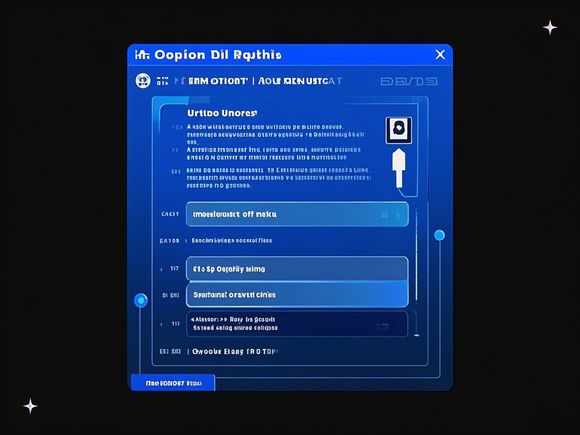Select the highlighted 'Sparlainst oravetl cinles' option
Image resolution: width=580 pixels, height=435 pixels.
pyautogui.click(x=297, y=295)
